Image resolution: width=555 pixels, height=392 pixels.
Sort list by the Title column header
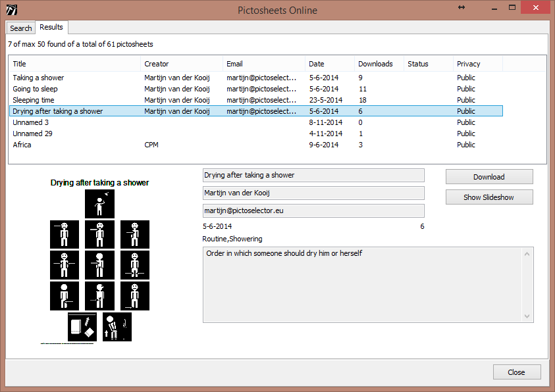point(20,64)
